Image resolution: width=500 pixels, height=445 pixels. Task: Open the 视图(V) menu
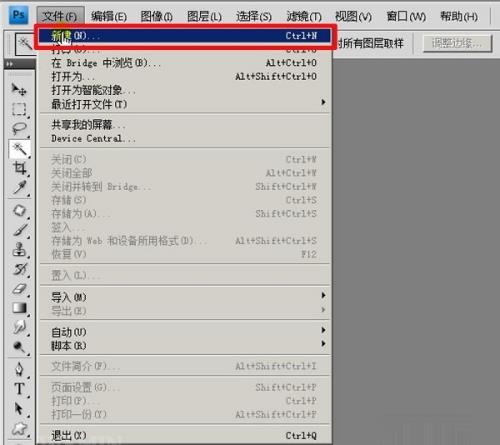click(x=353, y=16)
